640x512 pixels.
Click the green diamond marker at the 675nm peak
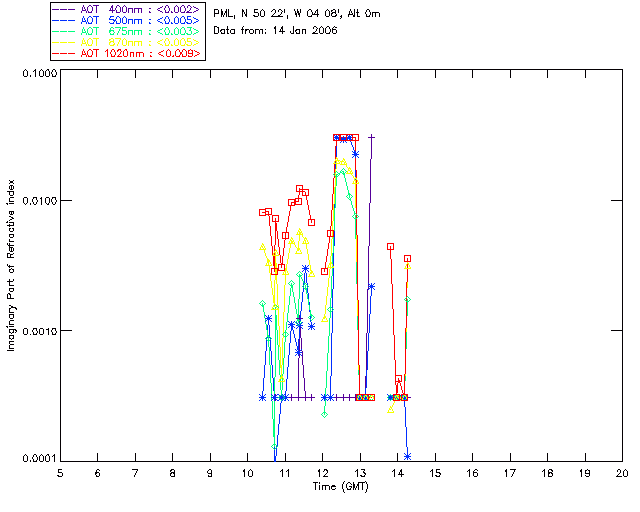(343, 171)
